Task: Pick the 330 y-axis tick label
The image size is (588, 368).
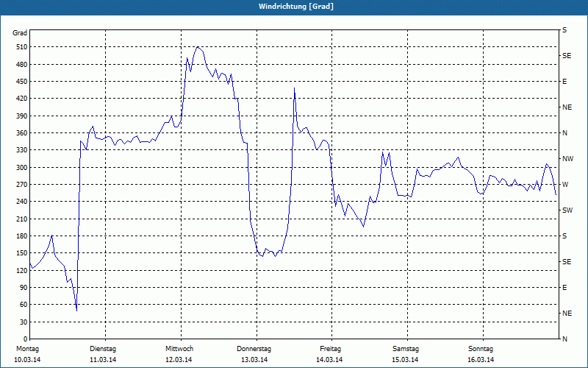Action: [x=21, y=150]
